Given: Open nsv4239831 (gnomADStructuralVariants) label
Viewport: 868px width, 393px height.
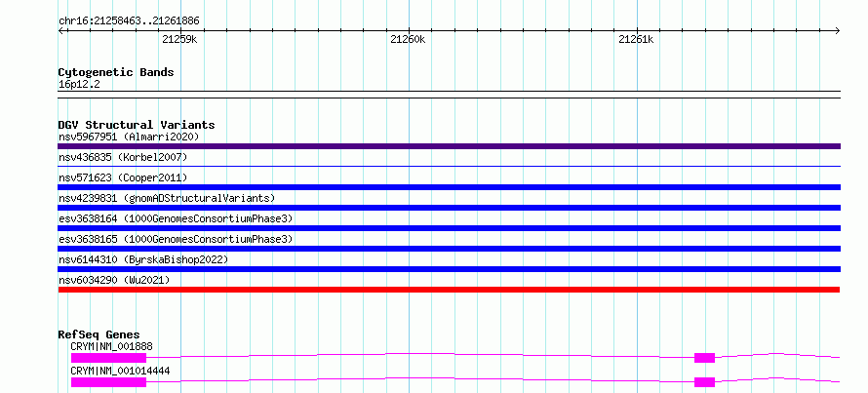Looking at the screenshot, I should coord(167,198).
